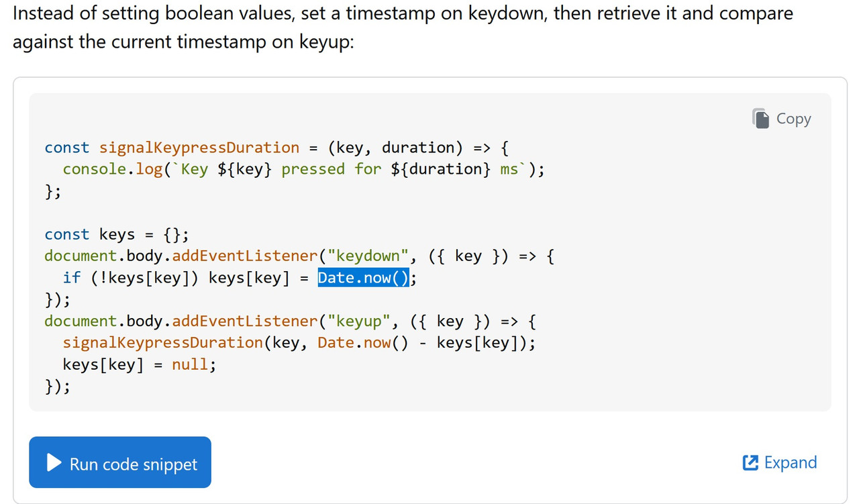Click the play triangle icon on Run button
This screenshot has height=504, width=859.
(54, 463)
